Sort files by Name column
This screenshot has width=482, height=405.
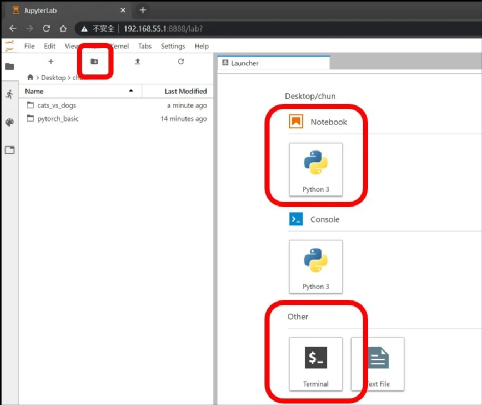[80, 91]
